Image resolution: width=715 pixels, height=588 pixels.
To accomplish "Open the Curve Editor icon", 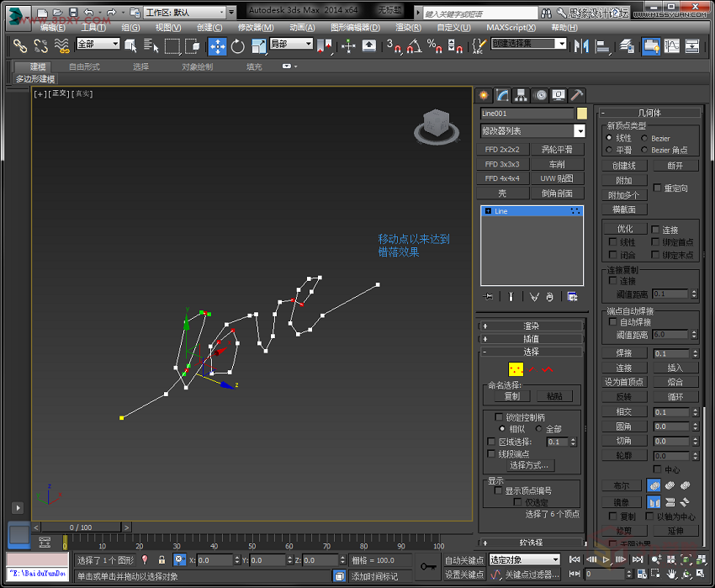I will coord(672,46).
